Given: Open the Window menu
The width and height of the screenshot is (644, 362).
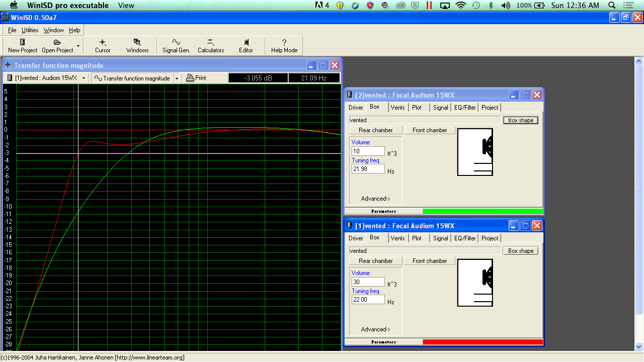Looking at the screenshot, I should tap(53, 30).
